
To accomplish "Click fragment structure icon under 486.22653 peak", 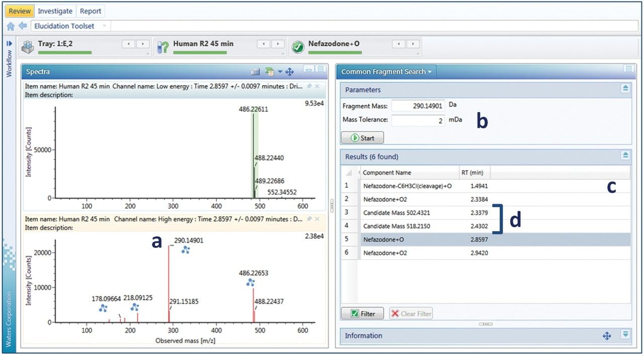I will tap(250, 283).
